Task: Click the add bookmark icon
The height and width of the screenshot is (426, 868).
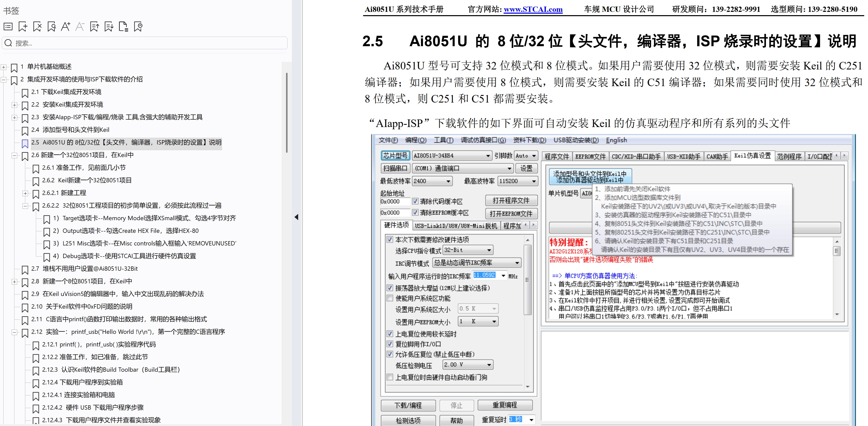Action: click(23, 26)
